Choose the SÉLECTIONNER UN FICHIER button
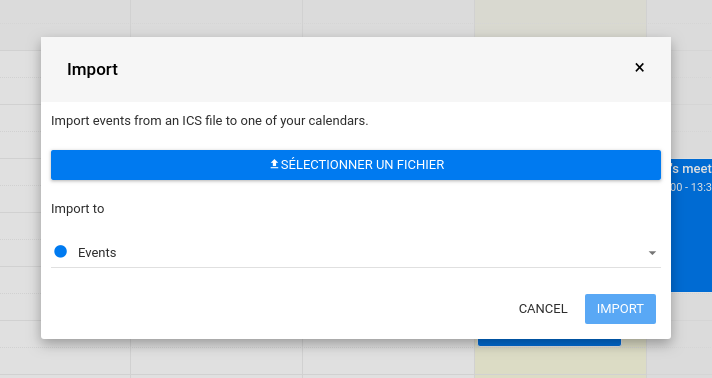The width and height of the screenshot is (712, 378). [x=356, y=165]
